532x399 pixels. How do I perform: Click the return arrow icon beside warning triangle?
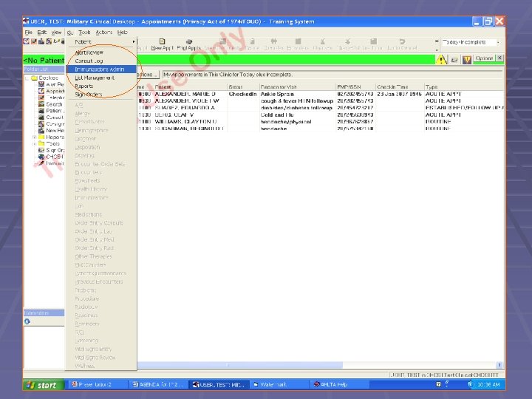pos(454,60)
